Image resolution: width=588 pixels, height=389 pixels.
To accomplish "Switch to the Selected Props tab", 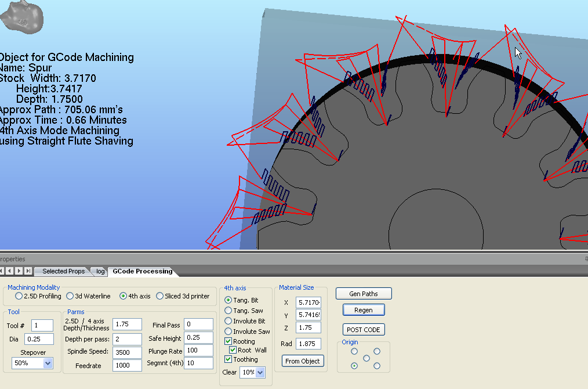I will point(63,271).
